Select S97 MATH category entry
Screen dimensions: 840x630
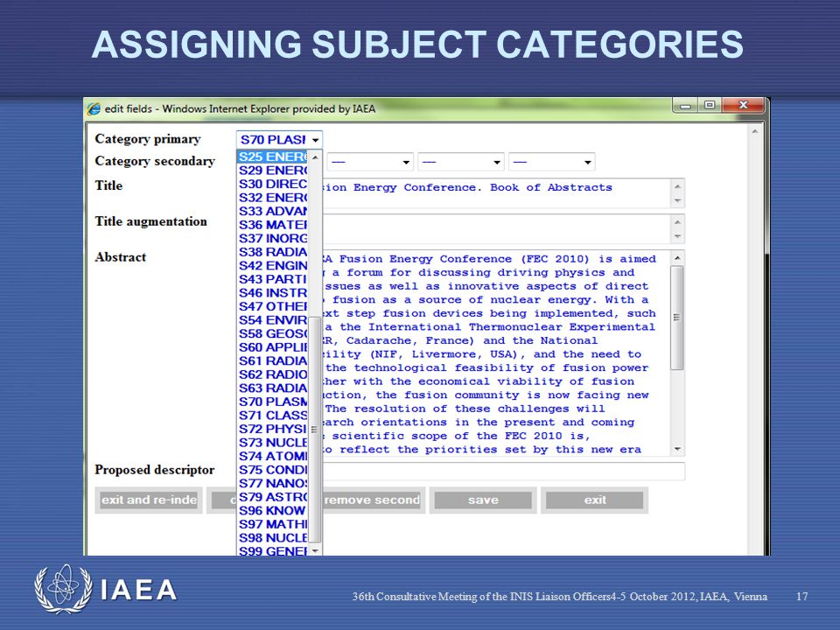[x=273, y=524]
